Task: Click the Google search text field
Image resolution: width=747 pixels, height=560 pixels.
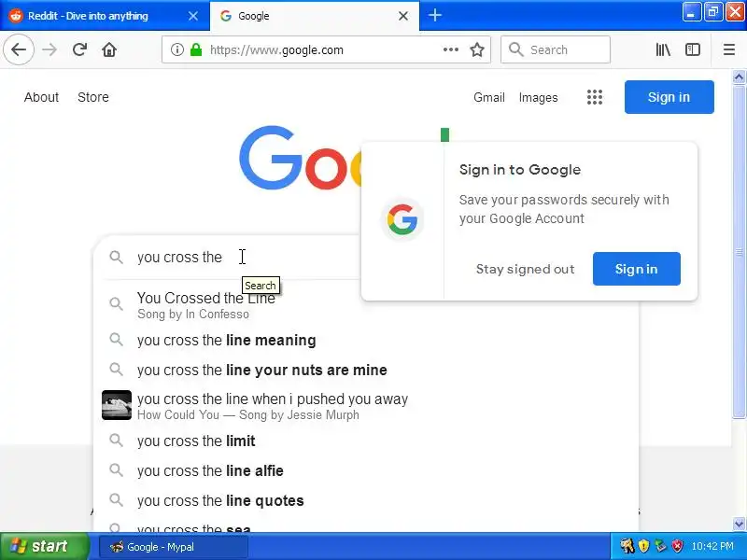Action: click(247, 258)
